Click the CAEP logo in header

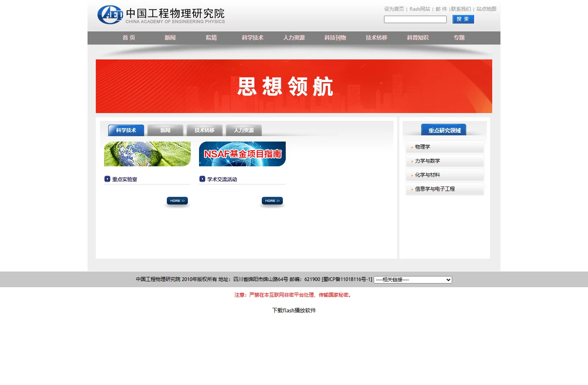tap(161, 15)
